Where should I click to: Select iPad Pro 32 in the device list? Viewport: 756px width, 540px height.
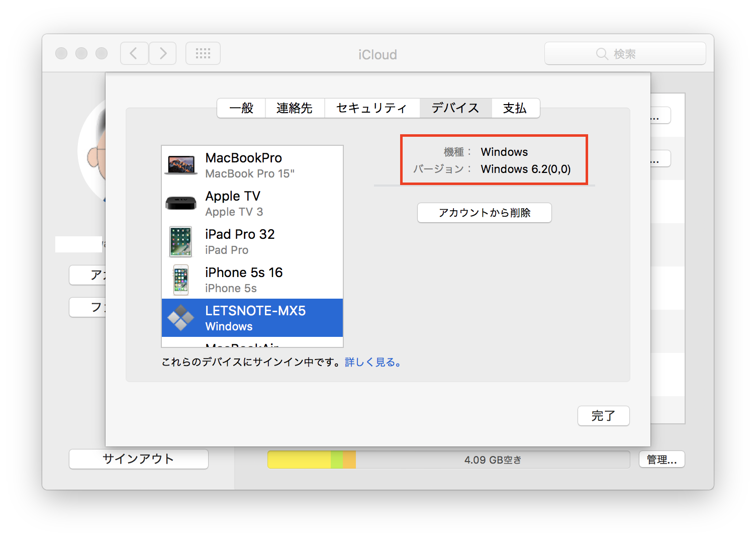(x=252, y=241)
